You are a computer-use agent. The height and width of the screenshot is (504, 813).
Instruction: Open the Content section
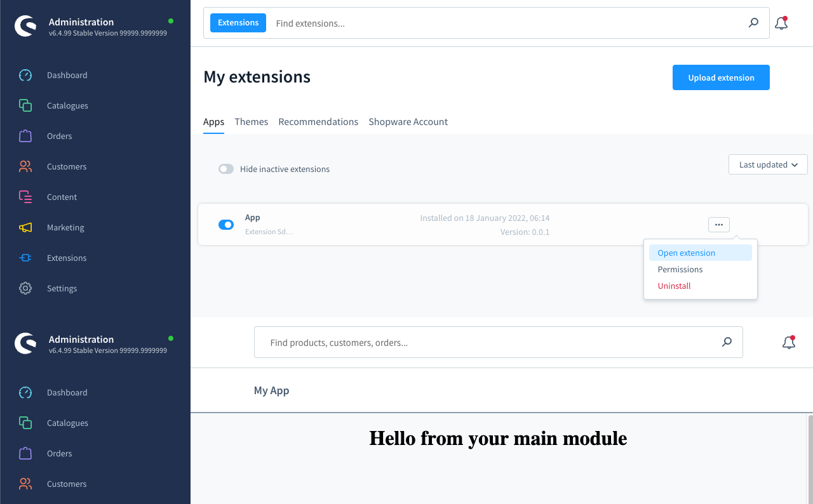pyautogui.click(x=62, y=197)
